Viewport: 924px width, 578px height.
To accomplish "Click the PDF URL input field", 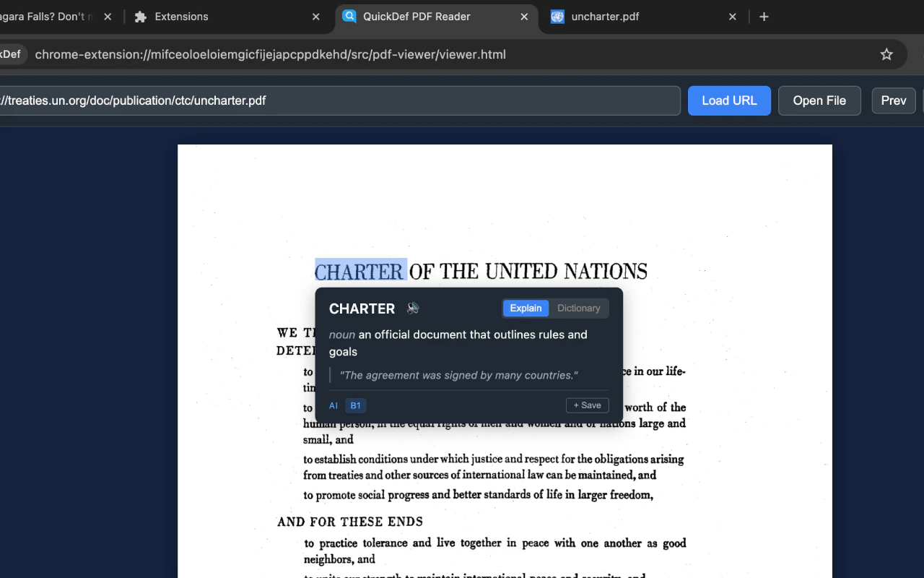I will coord(339,100).
